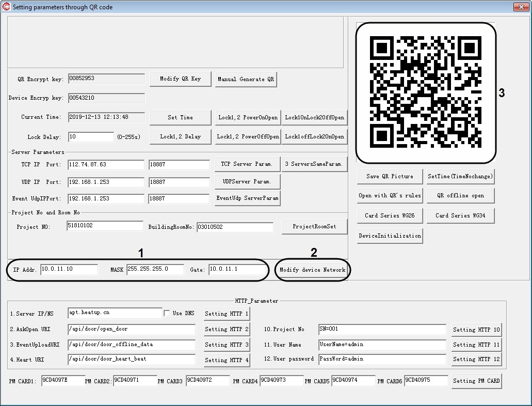Image resolution: width=532 pixels, height=406 pixels.
Task: Click TCP Server Param. button
Action: (x=247, y=164)
